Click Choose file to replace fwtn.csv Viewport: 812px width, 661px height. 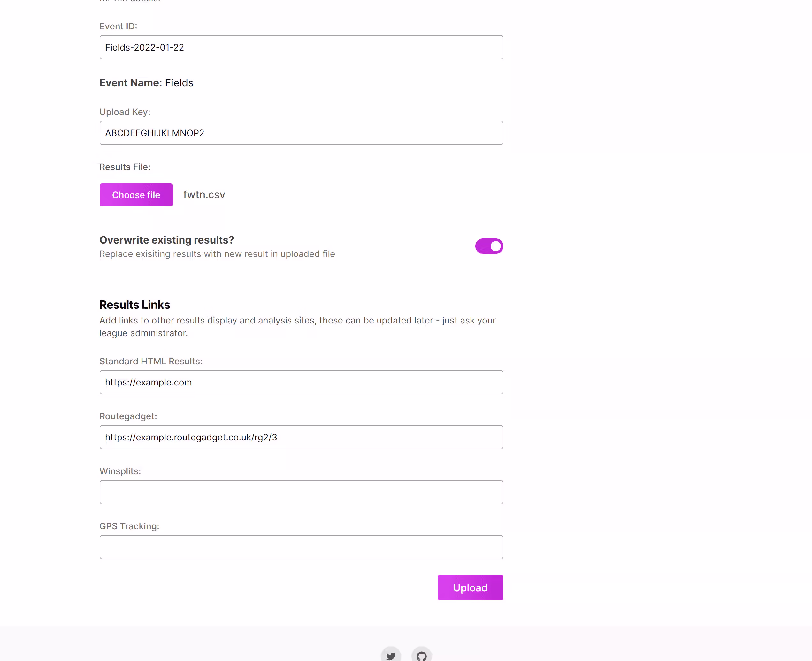click(136, 195)
